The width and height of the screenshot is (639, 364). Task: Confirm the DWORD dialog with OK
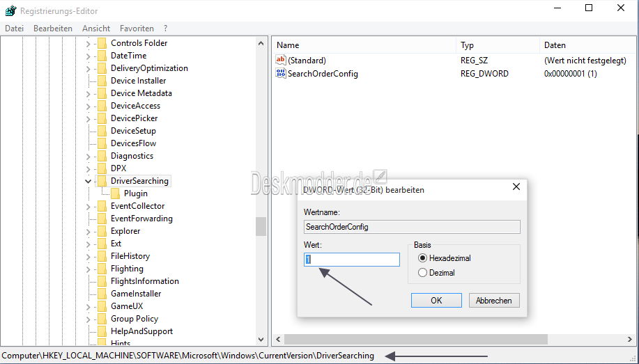click(x=436, y=301)
